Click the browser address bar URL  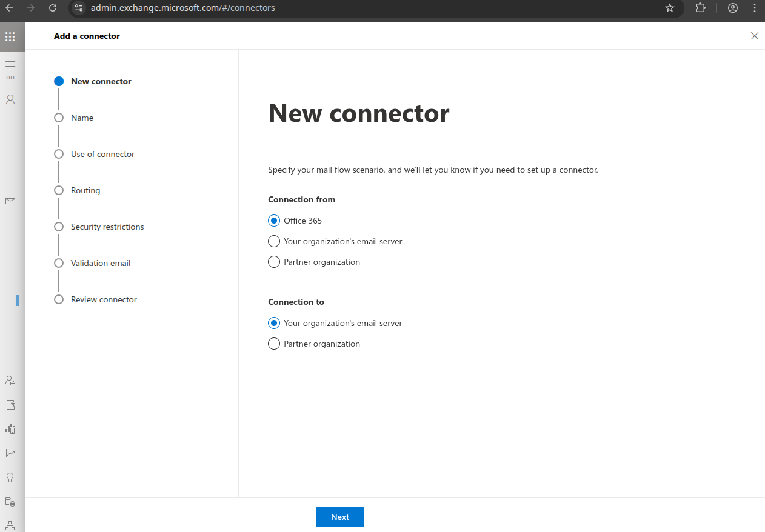click(x=182, y=8)
